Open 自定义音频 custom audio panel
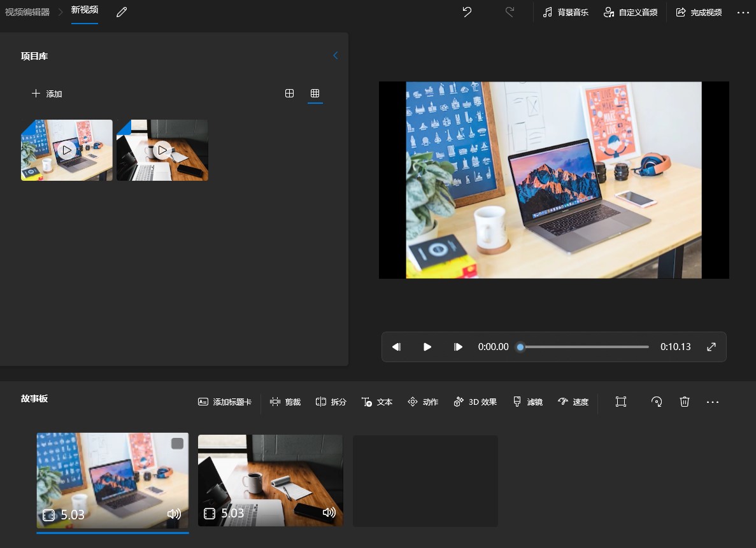756x548 pixels. (630, 12)
